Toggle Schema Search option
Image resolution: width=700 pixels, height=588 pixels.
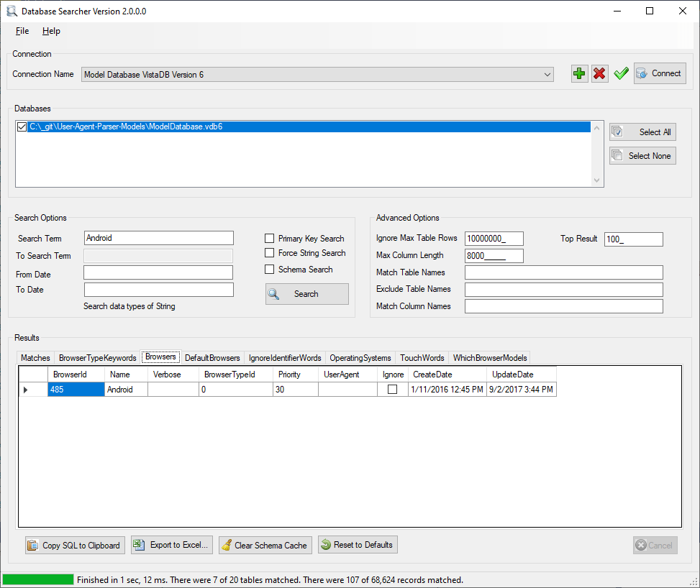pos(269,269)
